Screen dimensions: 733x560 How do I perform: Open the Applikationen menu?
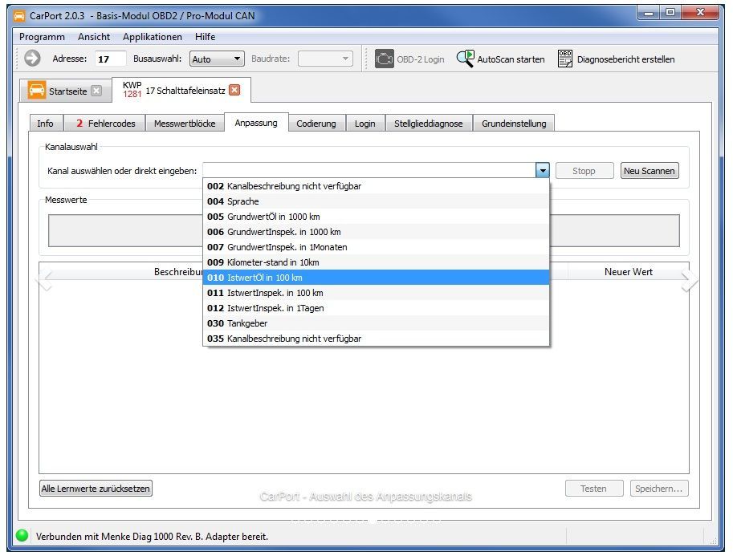point(153,37)
